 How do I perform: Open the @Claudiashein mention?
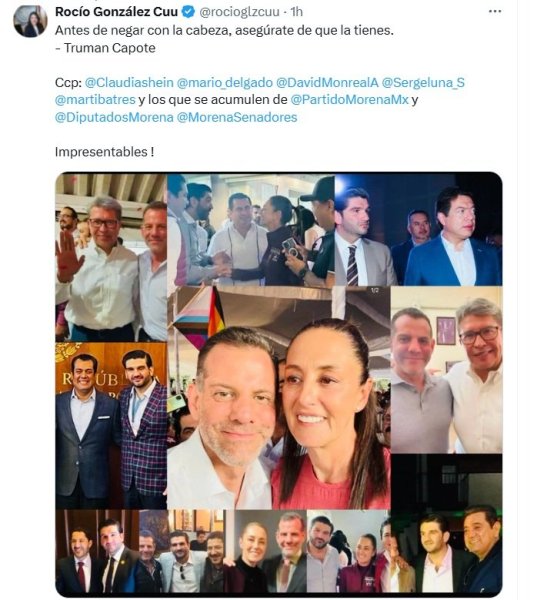pos(129,82)
